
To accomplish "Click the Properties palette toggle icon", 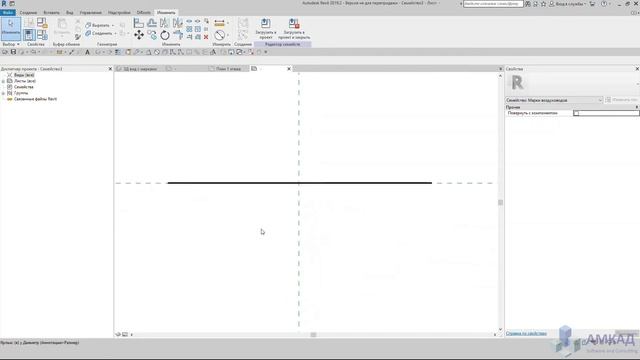I will (x=29, y=35).
